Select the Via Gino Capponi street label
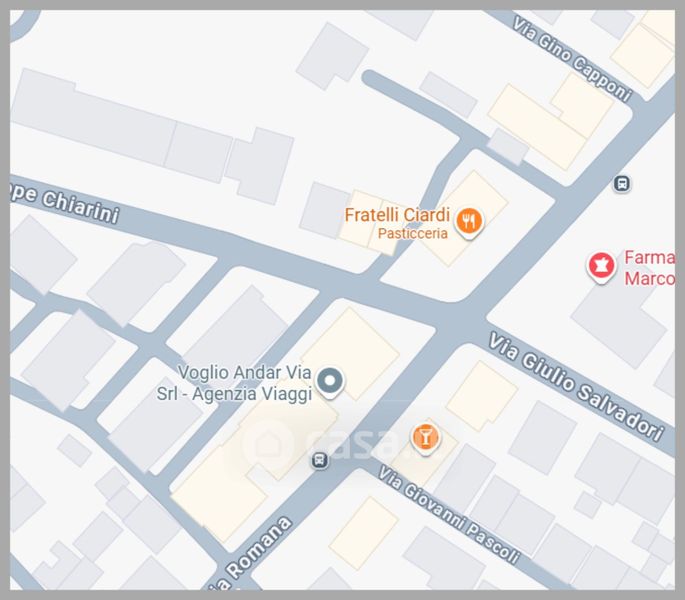Viewport: 685px width, 600px height. [x=572, y=59]
